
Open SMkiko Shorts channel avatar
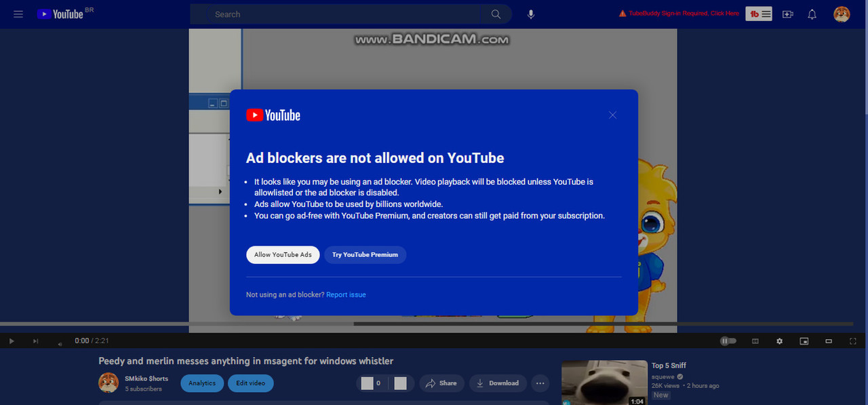108,383
